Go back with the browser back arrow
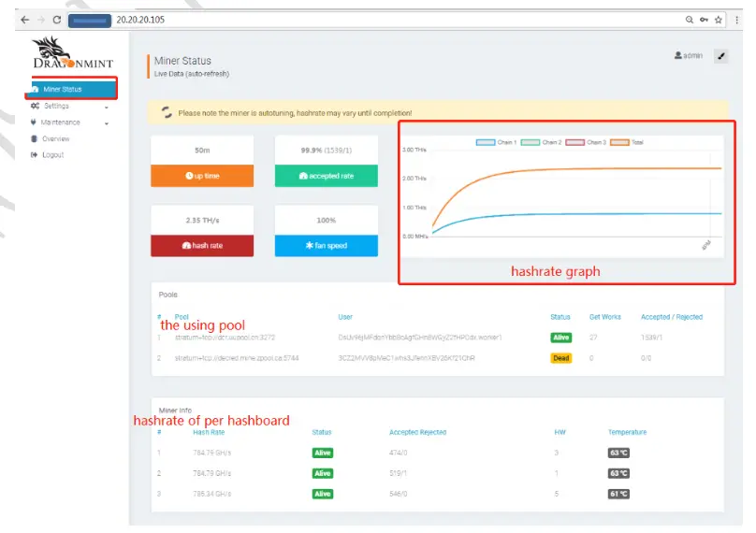The width and height of the screenshot is (756, 533). coord(24,20)
